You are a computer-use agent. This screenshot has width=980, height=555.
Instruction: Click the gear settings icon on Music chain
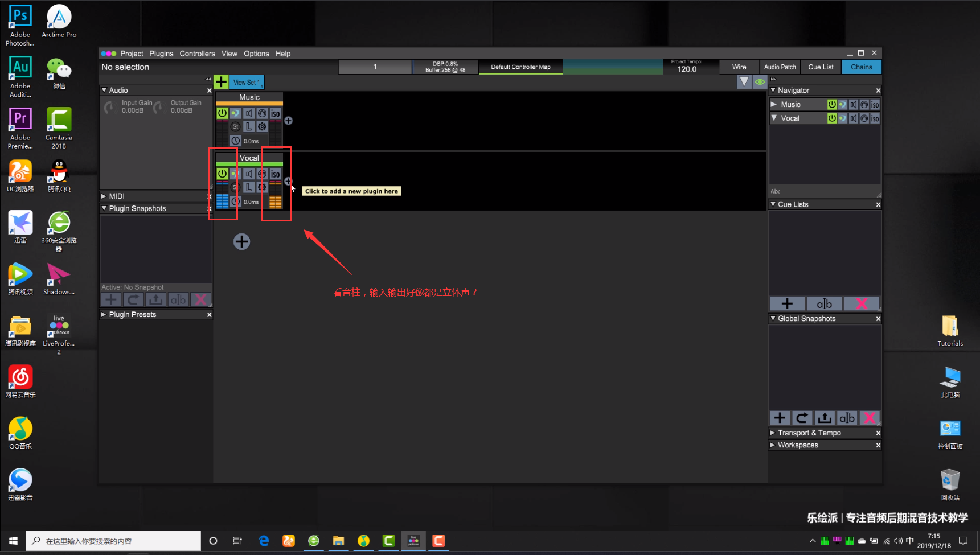tap(262, 127)
